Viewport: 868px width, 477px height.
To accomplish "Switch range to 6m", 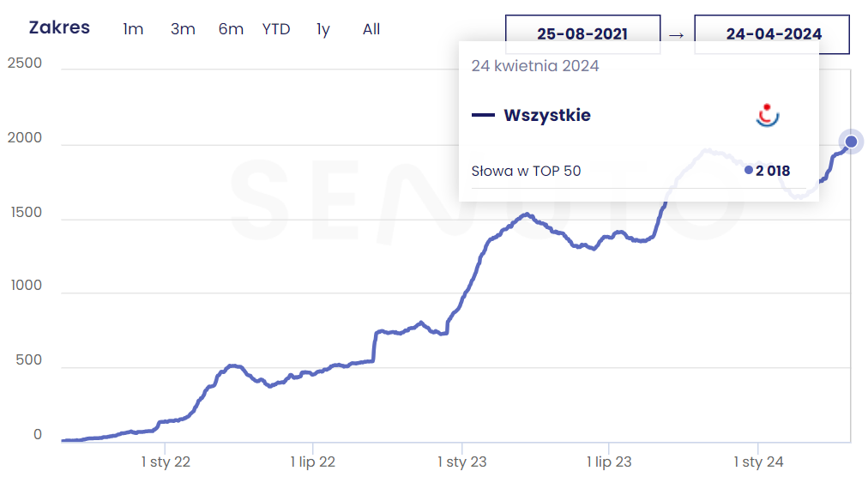I will click(x=231, y=29).
